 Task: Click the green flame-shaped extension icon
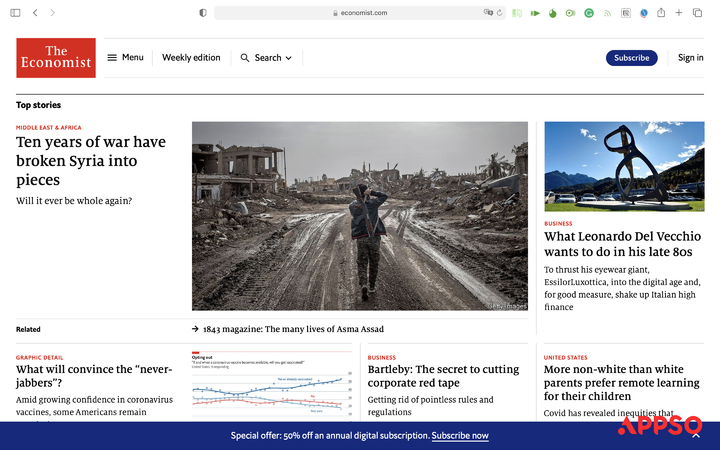coord(552,13)
